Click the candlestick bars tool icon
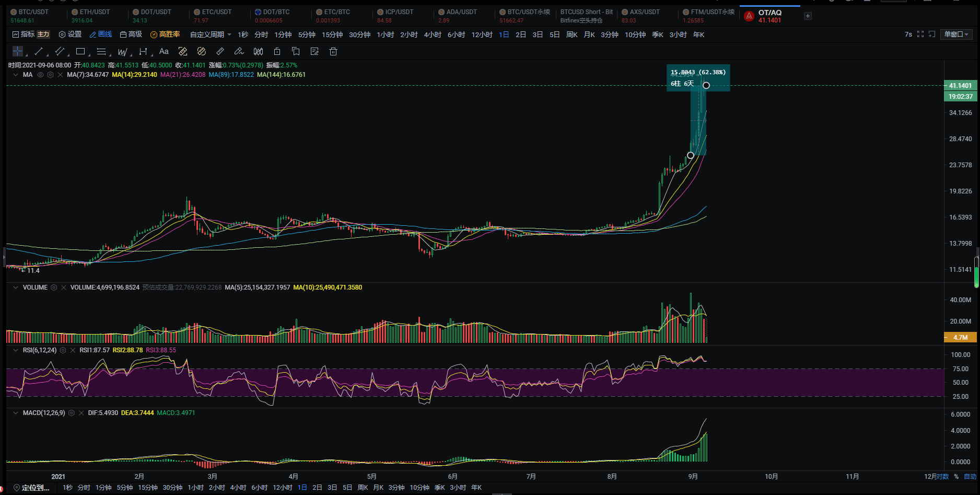The height and width of the screenshot is (495, 980). coord(258,51)
